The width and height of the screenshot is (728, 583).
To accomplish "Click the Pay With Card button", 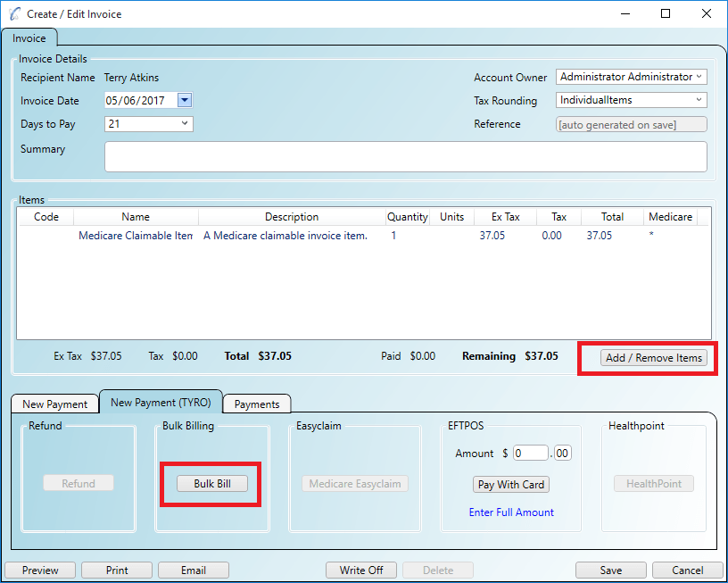I will click(510, 484).
